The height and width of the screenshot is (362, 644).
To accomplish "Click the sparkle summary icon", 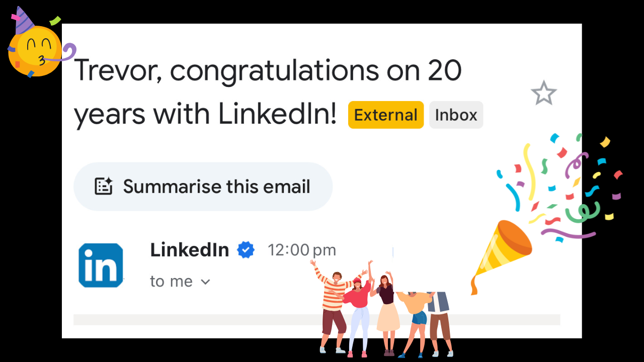I will click(104, 187).
